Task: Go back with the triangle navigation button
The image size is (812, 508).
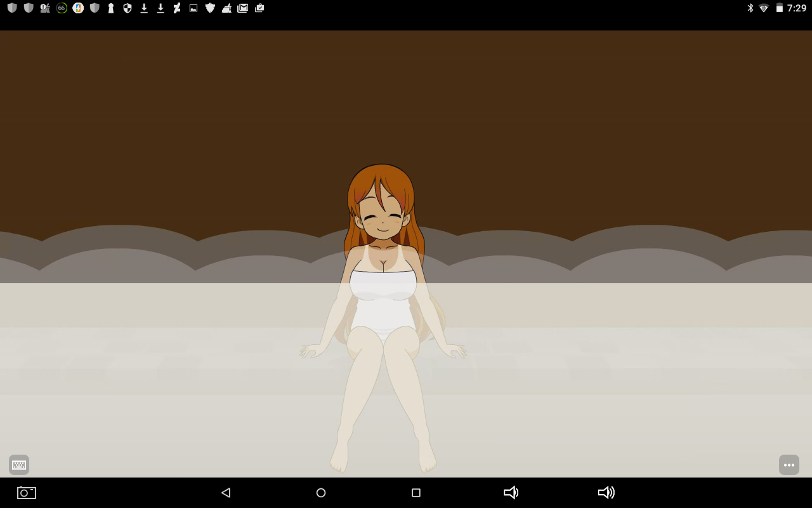Action: pos(225,493)
